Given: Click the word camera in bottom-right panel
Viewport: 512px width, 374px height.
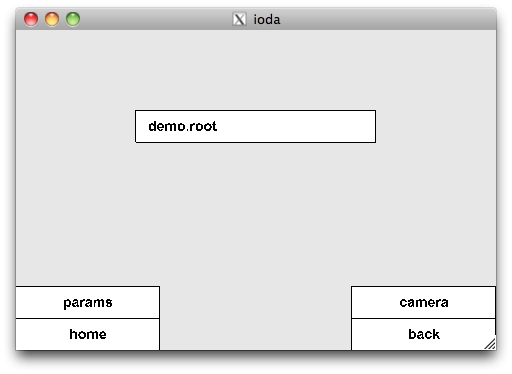Looking at the screenshot, I should click(x=424, y=303).
